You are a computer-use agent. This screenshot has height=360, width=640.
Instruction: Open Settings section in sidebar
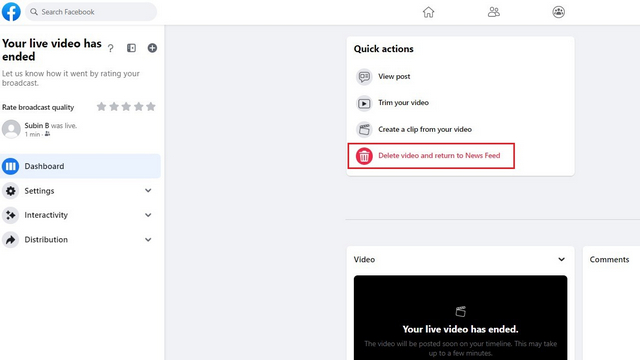click(x=80, y=191)
